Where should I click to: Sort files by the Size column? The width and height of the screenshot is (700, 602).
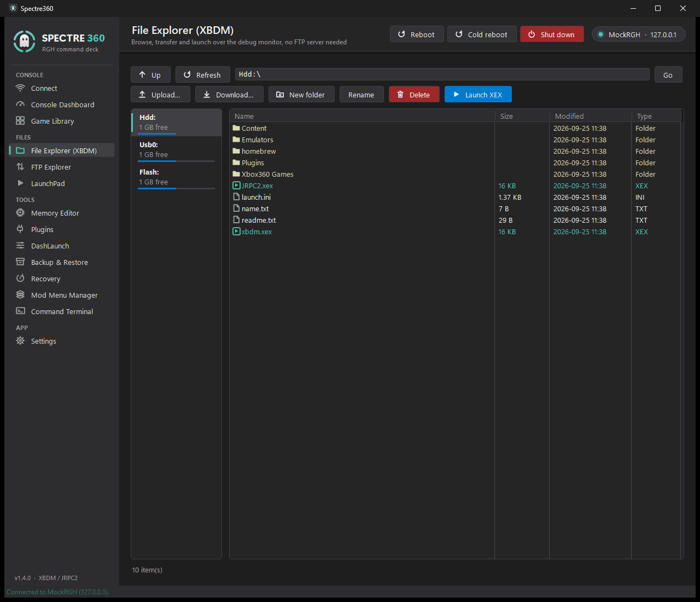click(522, 116)
